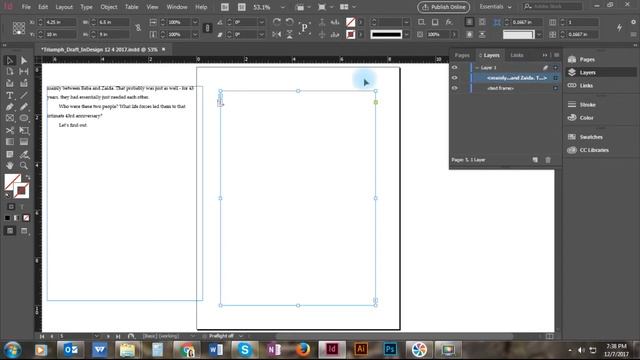The width and height of the screenshot is (640, 360).
Task: Open Essentials workspace switcher
Action: click(x=496, y=7)
